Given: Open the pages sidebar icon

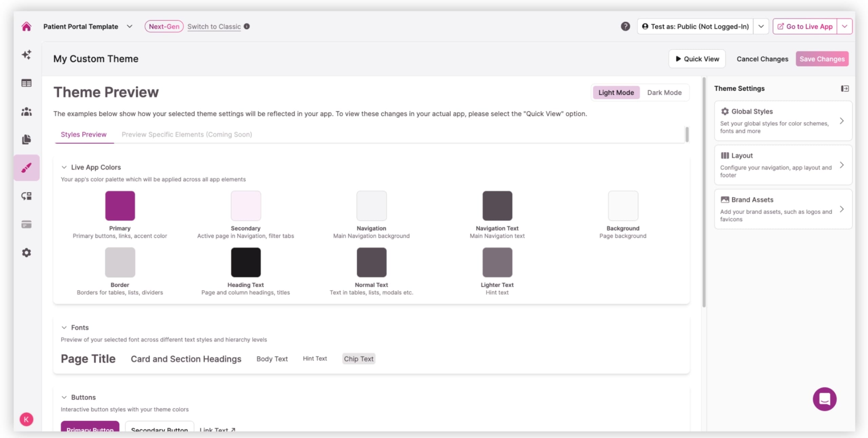Looking at the screenshot, I should point(26,139).
